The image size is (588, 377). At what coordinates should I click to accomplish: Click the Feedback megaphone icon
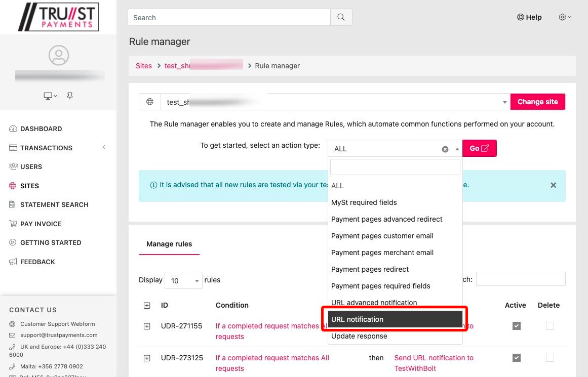click(x=13, y=262)
